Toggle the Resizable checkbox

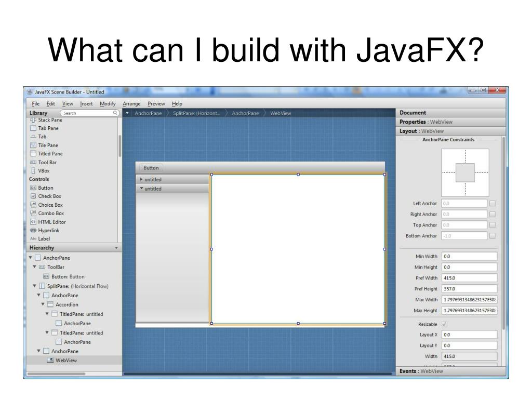444,324
